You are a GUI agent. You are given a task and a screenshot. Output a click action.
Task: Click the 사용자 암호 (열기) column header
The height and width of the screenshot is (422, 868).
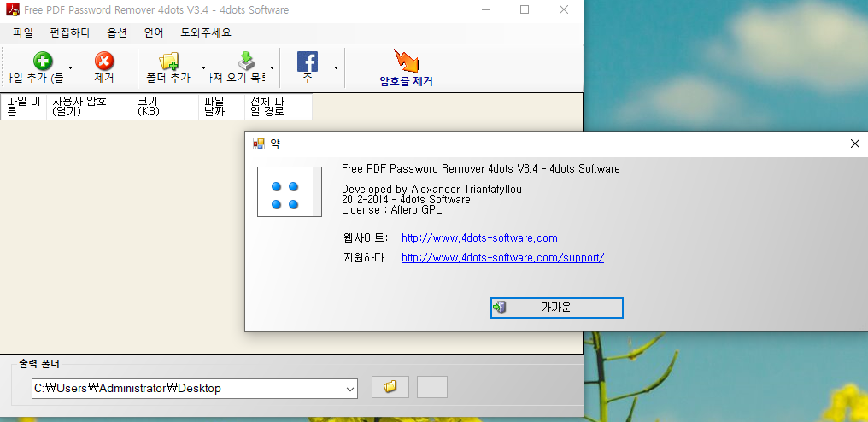(90, 106)
